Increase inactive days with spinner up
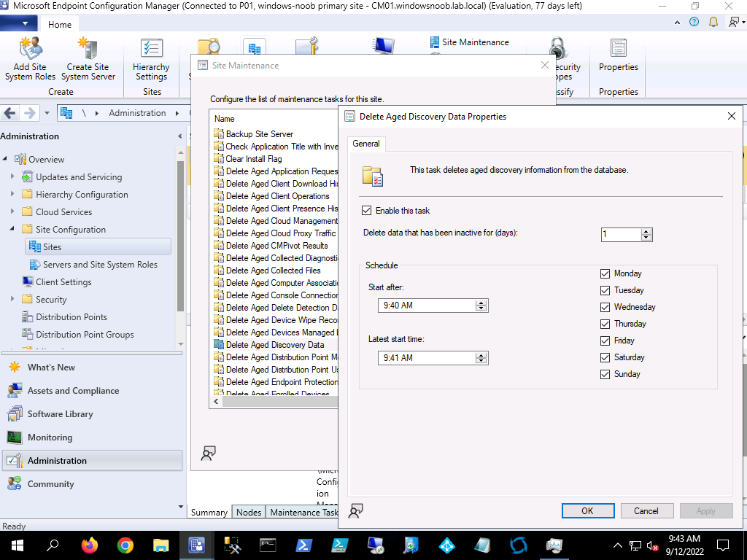The height and width of the screenshot is (560, 747). 646,231
